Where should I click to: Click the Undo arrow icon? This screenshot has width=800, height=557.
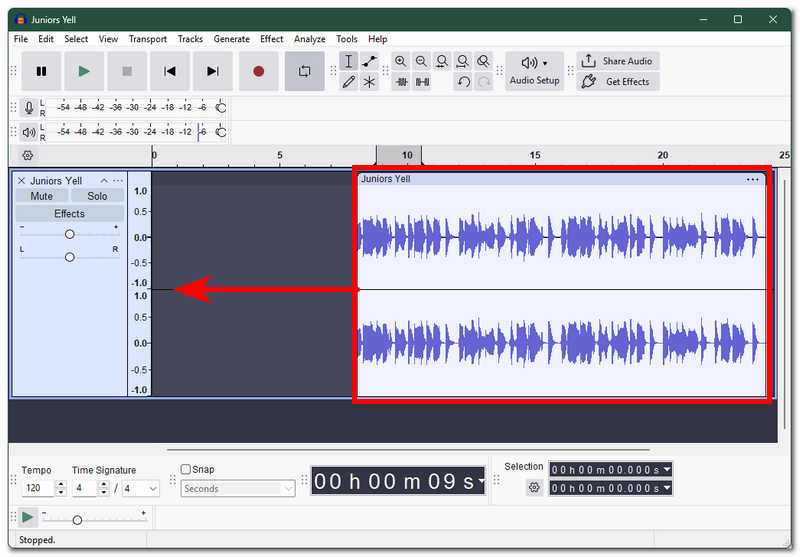(x=463, y=82)
